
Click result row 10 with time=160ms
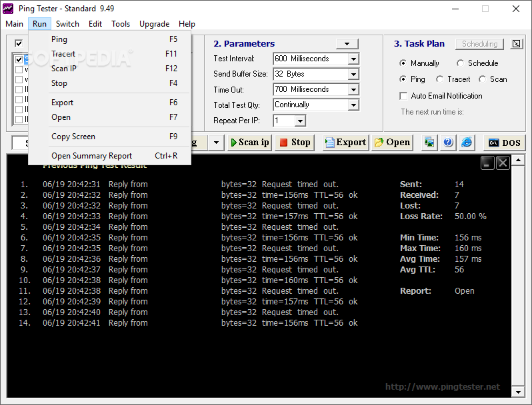point(188,280)
